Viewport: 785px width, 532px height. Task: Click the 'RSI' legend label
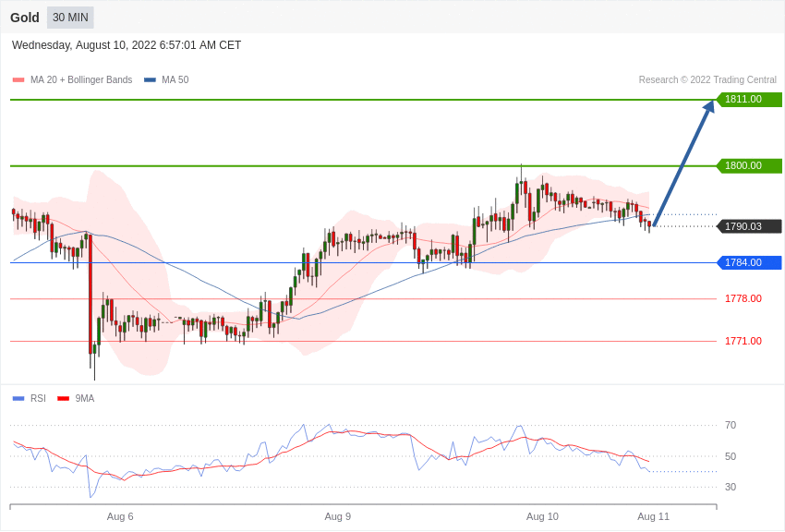point(38,398)
